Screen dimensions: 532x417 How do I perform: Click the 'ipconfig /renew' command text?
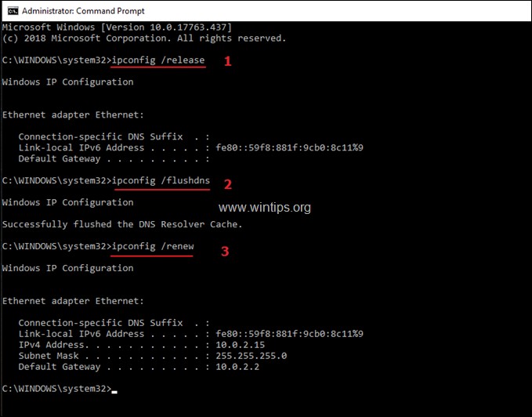[x=153, y=246]
